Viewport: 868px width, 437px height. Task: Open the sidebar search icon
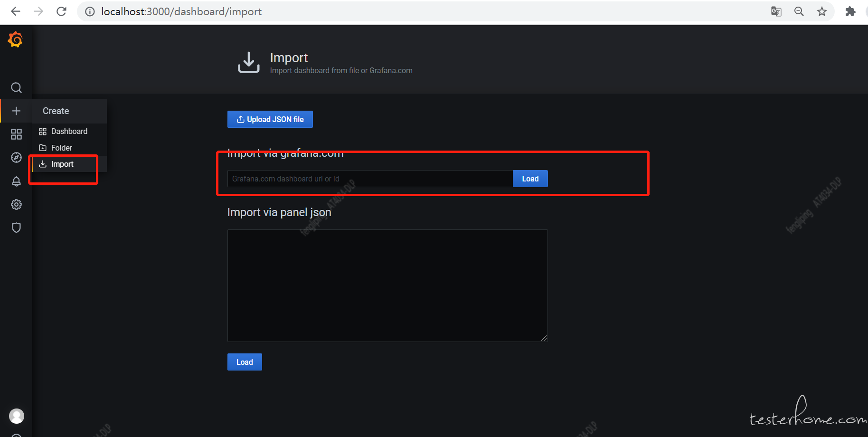tap(16, 88)
